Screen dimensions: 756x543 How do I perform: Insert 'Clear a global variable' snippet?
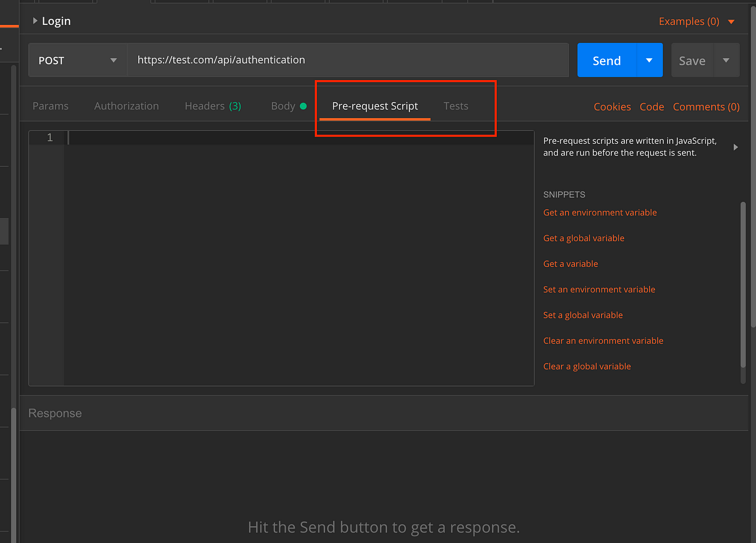[587, 366]
